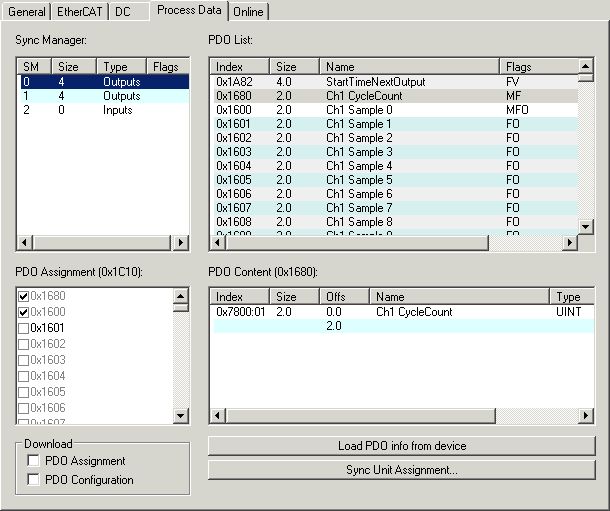Click Name column header in PDO Content
610x511 pixels.
[459, 297]
